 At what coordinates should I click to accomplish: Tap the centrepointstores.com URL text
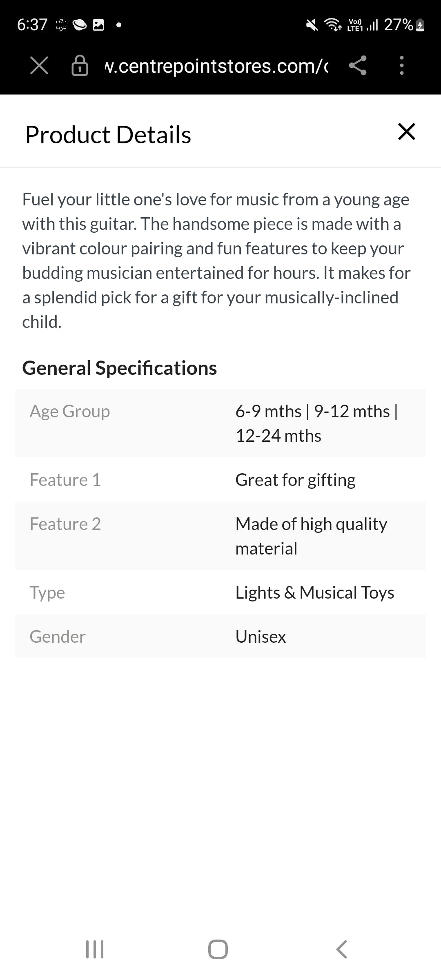pyautogui.click(x=216, y=66)
